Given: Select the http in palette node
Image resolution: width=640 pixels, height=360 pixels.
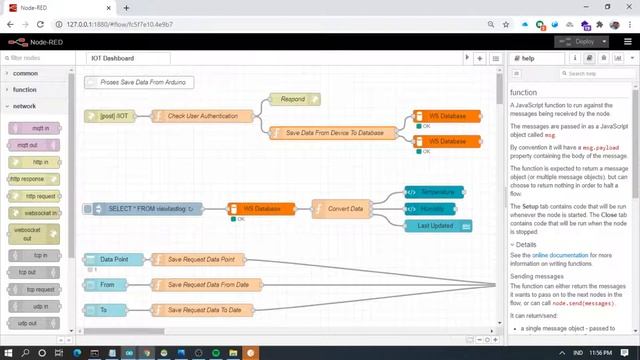Looking at the screenshot, I should pos(34,162).
